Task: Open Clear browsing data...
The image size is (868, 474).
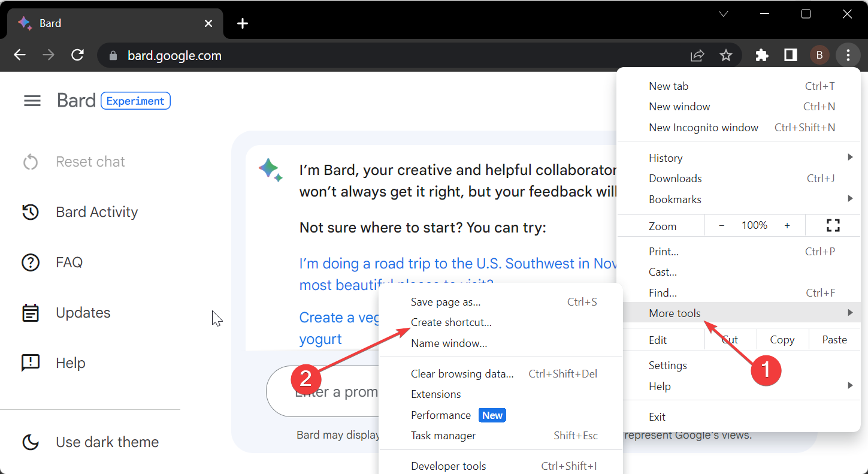Action: coord(501,374)
